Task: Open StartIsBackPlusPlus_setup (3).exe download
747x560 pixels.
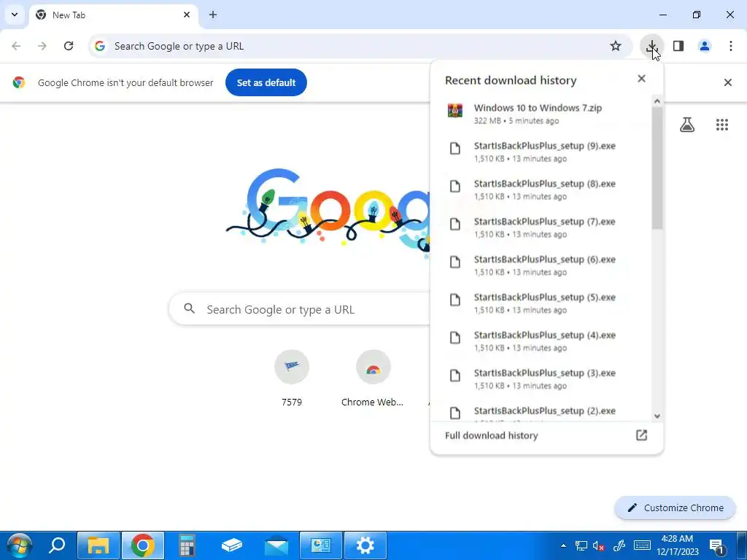Action: coord(541,378)
